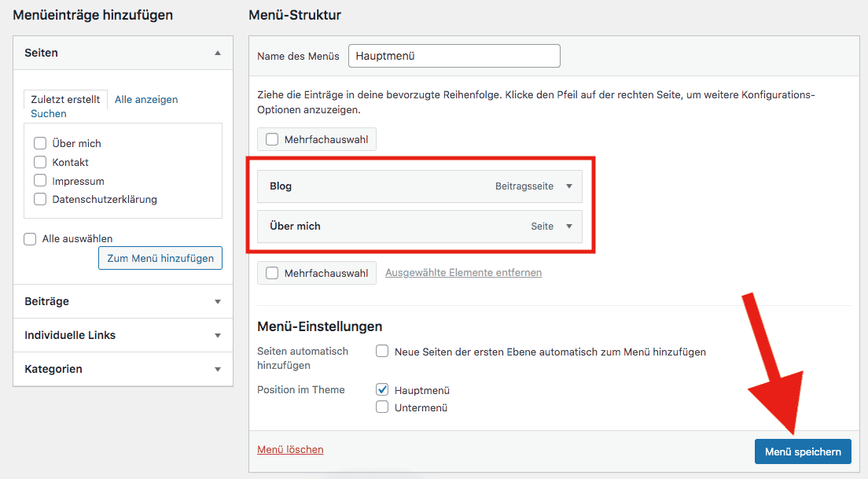Check the Untermenü theme position

382,407
